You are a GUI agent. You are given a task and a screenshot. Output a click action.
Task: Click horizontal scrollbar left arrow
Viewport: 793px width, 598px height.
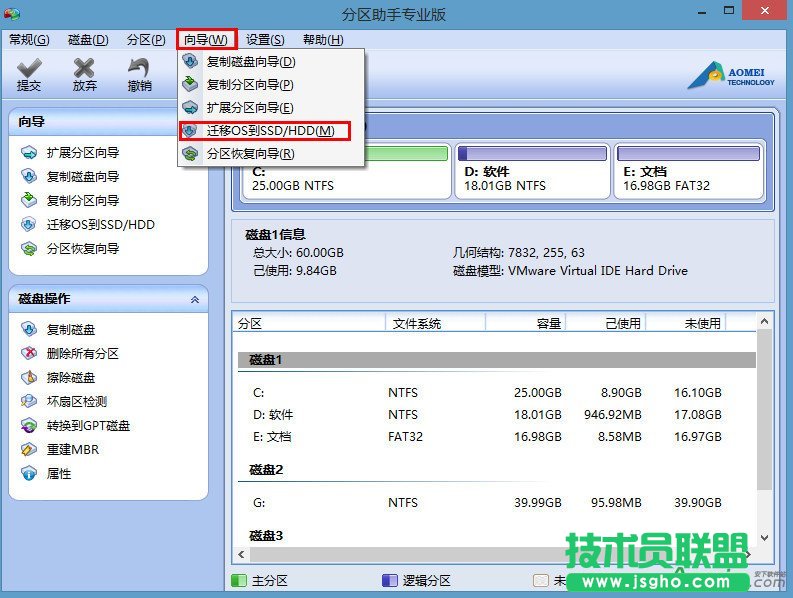pyautogui.click(x=241, y=554)
